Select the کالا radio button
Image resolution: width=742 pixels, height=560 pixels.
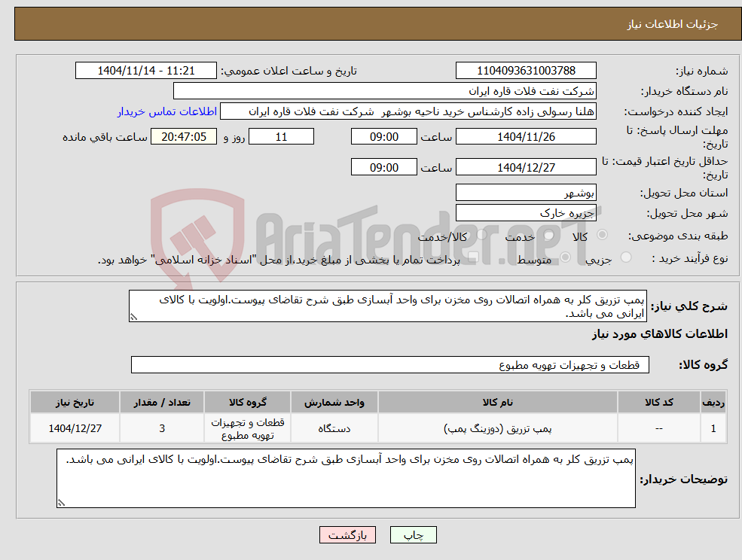point(603,235)
